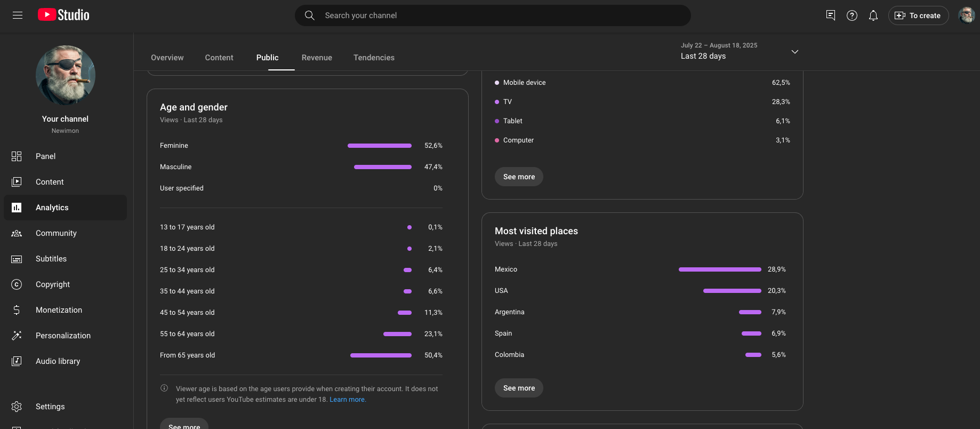Image resolution: width=980 pixels, height=429 pixels.
Task: Follow the Learn more link
Action: 347,400
